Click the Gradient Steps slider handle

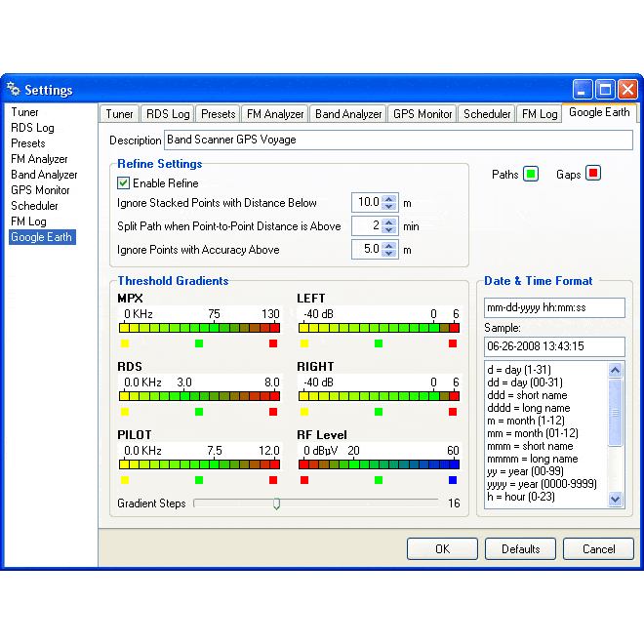click(x=276, y=504)
